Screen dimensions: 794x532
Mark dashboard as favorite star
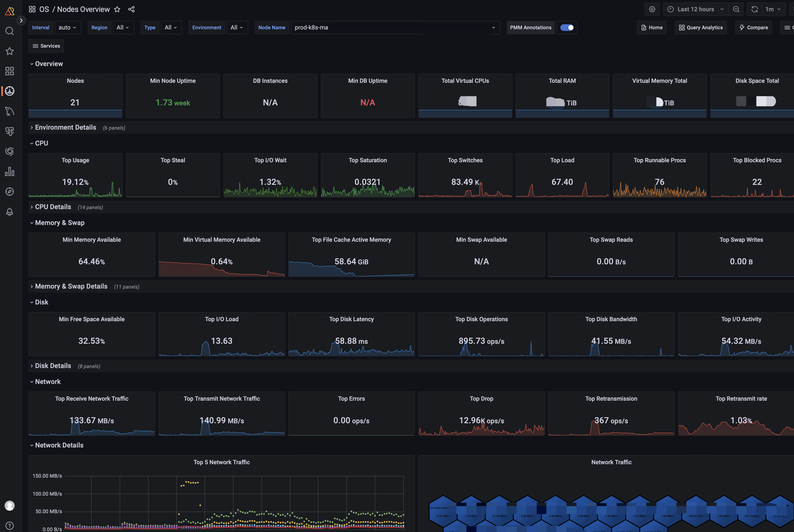[117, 9]
